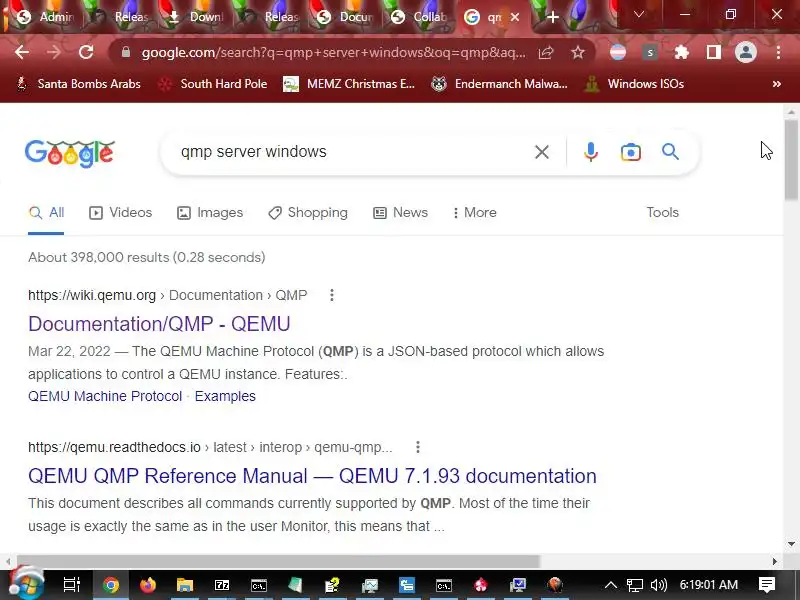Open options for wiki.qemu.org result

point(332,295)
